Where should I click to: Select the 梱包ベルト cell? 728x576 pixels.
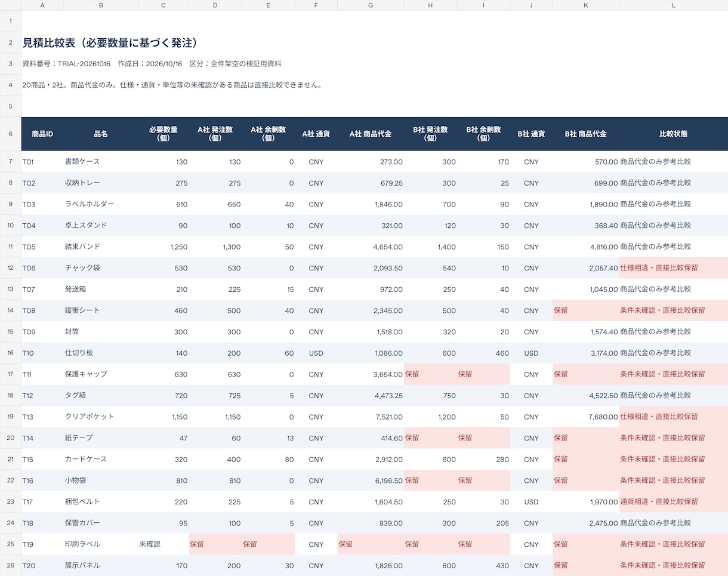(x=101, y=501)
